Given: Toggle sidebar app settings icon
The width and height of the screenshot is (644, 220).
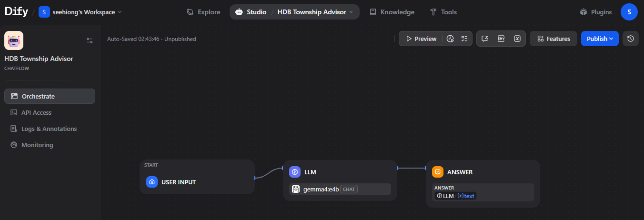Looking at the screenshot, I should click(90, 40).
